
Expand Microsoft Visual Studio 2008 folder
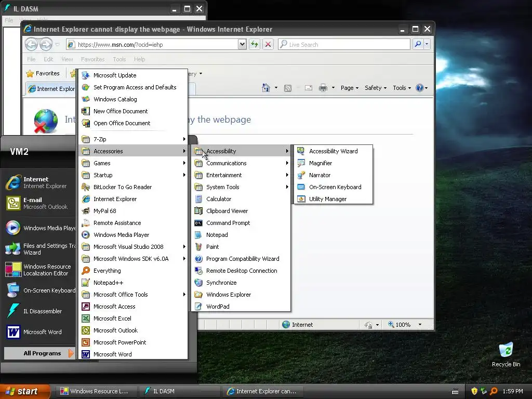click(133, 247)
